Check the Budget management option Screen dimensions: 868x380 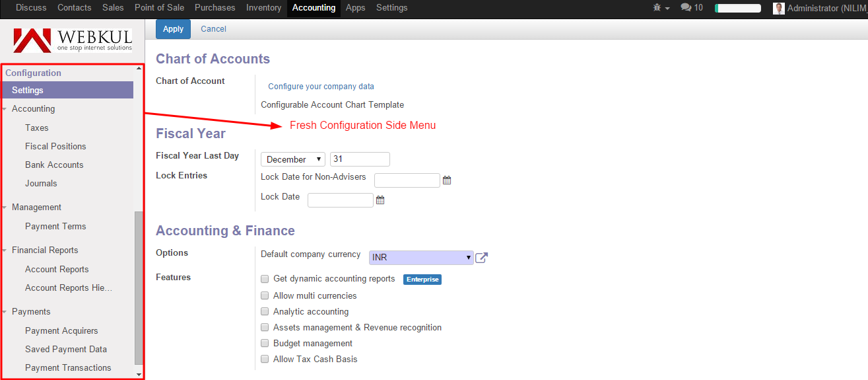click(x=265, y=343)
